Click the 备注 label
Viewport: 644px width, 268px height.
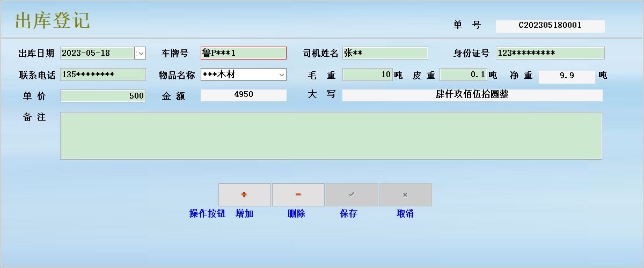point(34,117)
